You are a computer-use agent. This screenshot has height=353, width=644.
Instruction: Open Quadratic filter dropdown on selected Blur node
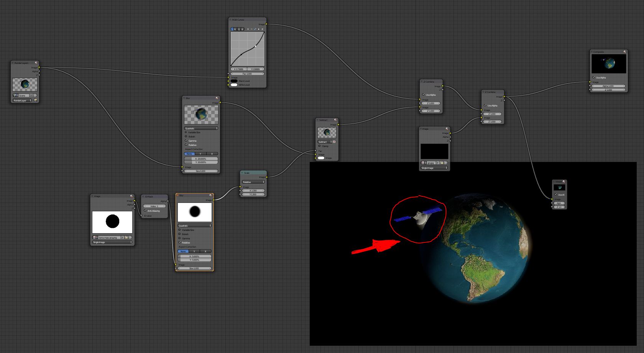(194, 226)
